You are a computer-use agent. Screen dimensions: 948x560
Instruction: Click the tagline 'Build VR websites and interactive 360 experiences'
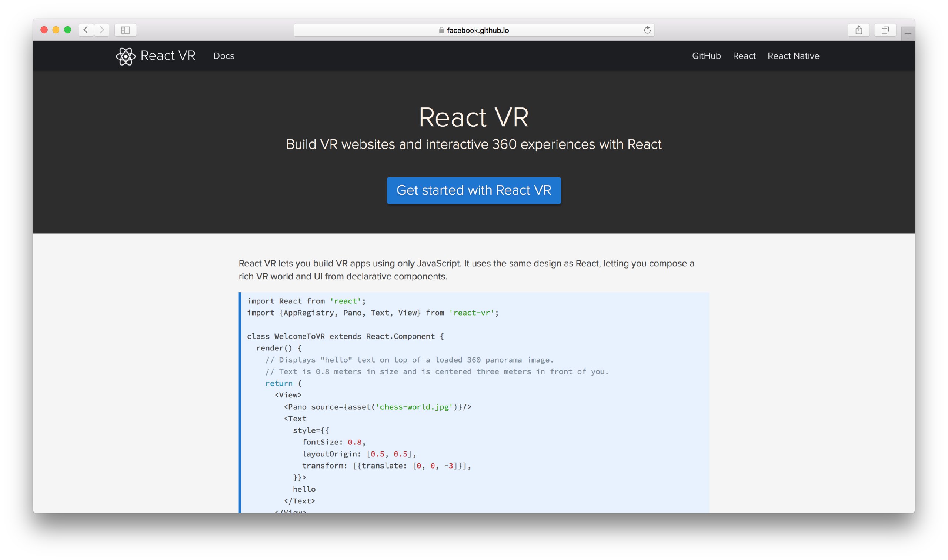click(474, 144)
